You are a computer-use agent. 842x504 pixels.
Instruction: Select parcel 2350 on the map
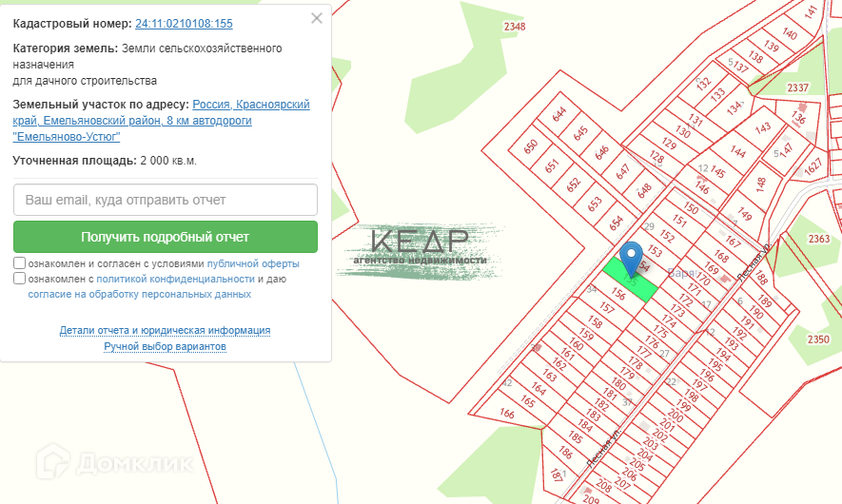point(818,339)
